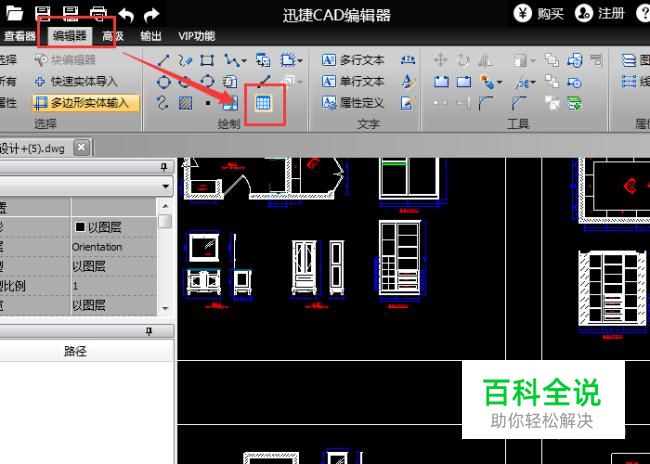Pin the properties panel with the pushpin
The height and width of the screenshot is (464, 650).
point(164,167)
